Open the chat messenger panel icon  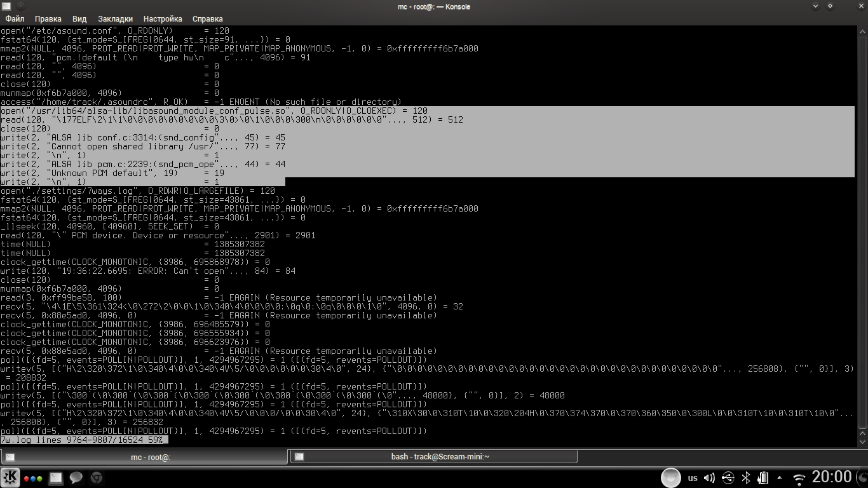(x=76, y=478)
